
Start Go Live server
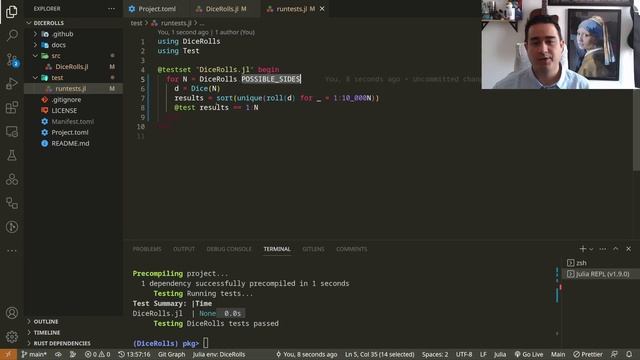pyautogui.click(x=529, y=354)
